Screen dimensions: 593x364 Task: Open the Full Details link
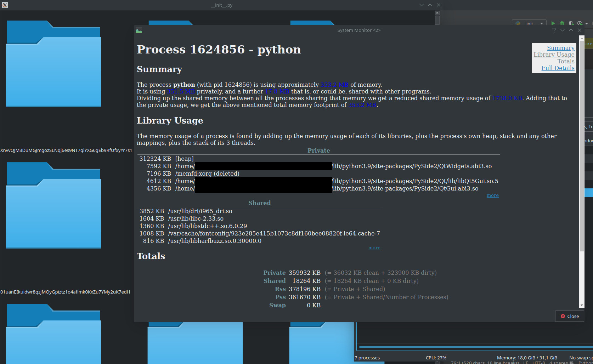tap(558, 68)
